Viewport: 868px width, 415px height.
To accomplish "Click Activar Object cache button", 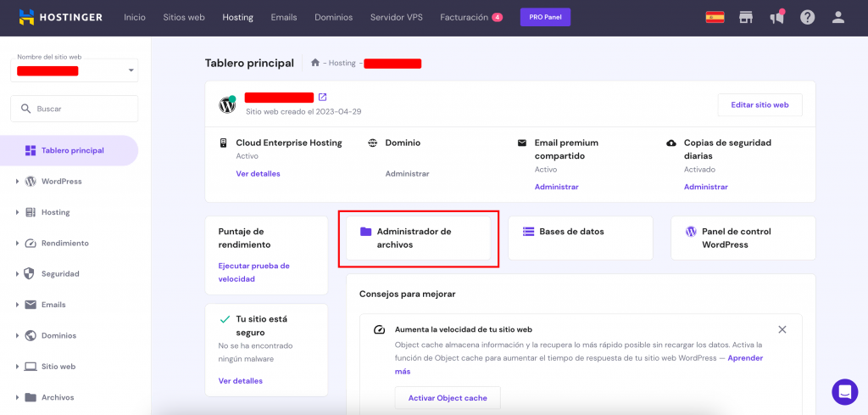I will click(447, 398).
